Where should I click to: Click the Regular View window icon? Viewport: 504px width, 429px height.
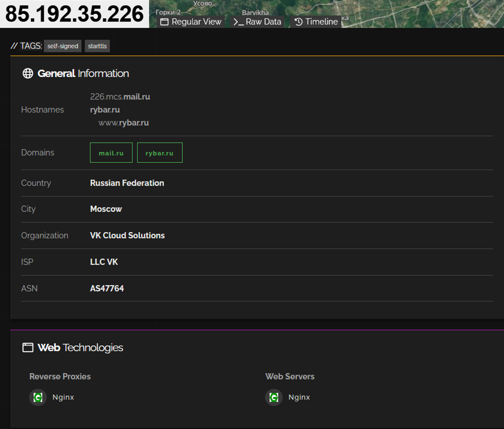[x=165, y=22]
